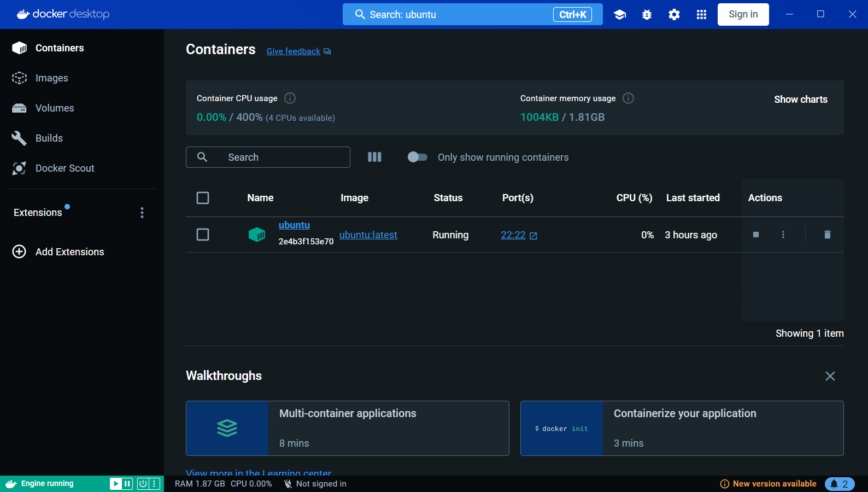The height and width of the screenshot is (492, 868).
Task: Click the Add Extensions plus icon
Action: pos(19,251)
